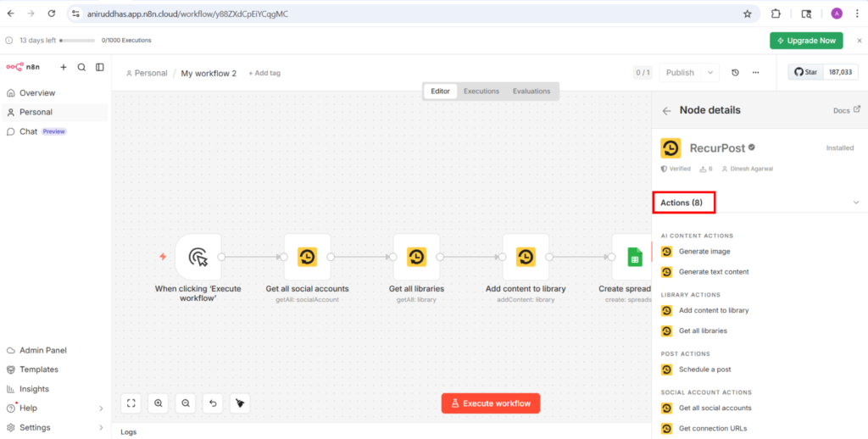
Task: Expand the Help submenu
Action: tap(101, 408)
